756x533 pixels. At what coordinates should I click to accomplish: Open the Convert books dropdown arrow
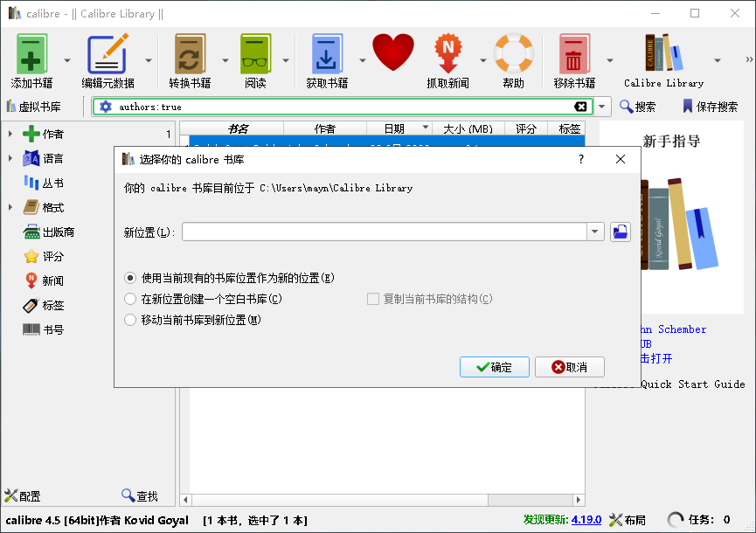click(x=225, y=60)
